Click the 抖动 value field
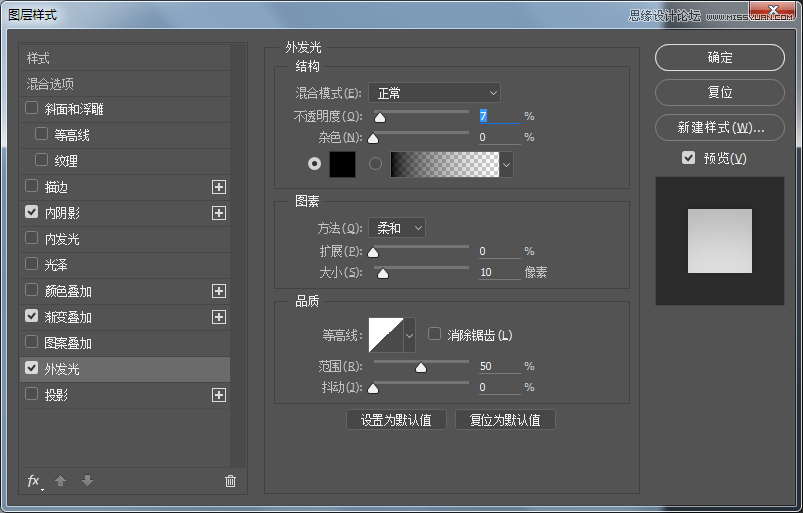This screenshot has height=513, width=803. (x=500, y=388)
